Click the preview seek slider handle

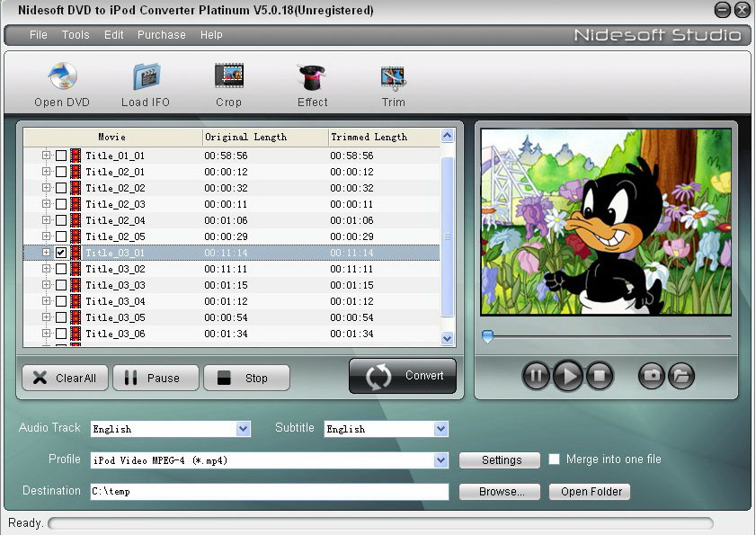(487, 336)
